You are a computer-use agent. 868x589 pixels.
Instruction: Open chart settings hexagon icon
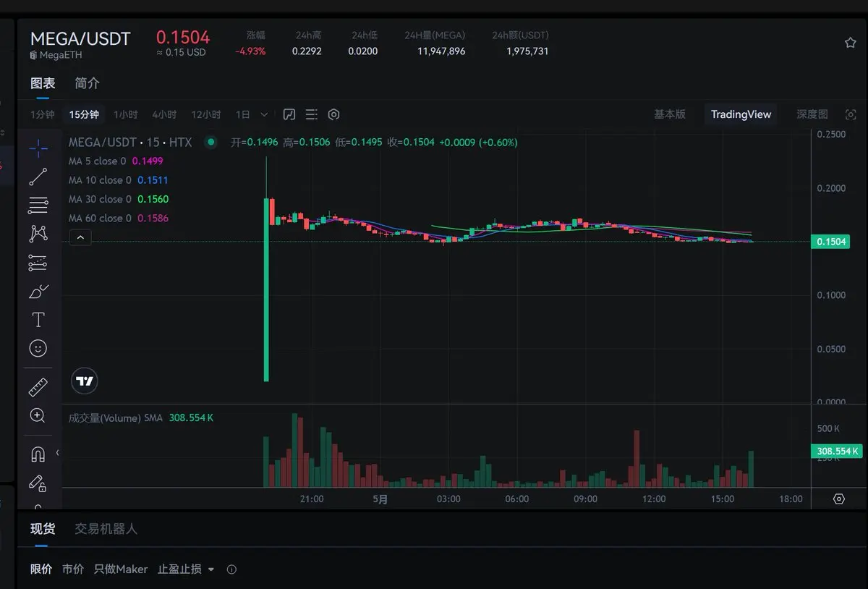pyautogui.click(x=333, y=114)
